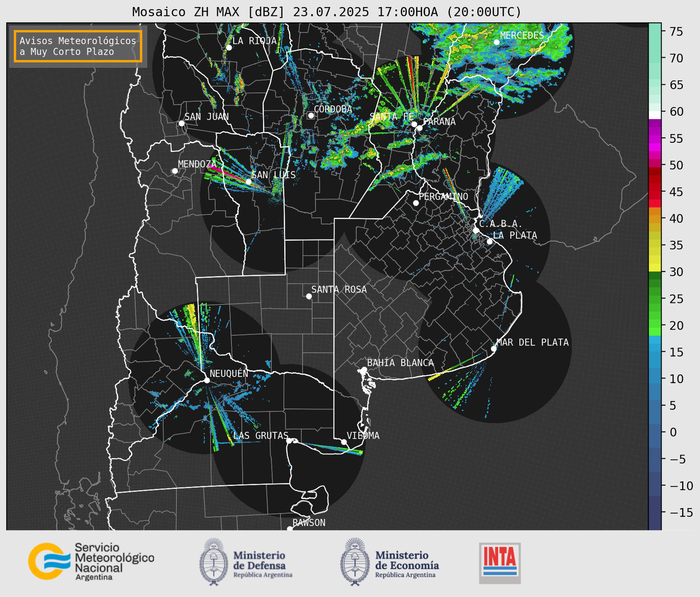
Task: Click the Ministerio de Defensa emblem
Action: [x=213, y=562]
